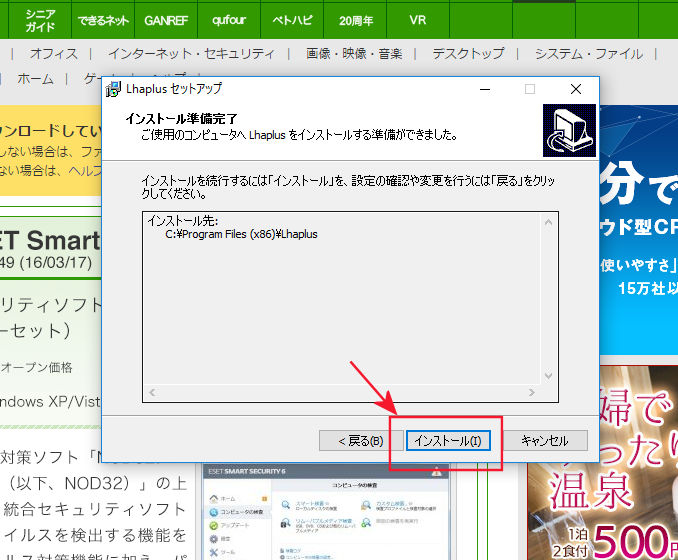This screenshot has width=678, height=560.
Task: Minimize the Lhaplus setup window
Action: click(485, 90)
